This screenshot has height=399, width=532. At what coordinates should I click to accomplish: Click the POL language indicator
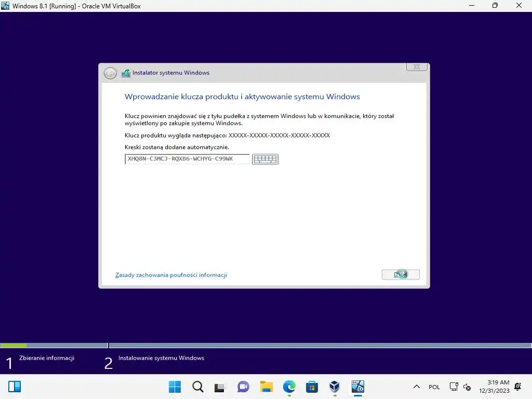click(x=434, y=387)
